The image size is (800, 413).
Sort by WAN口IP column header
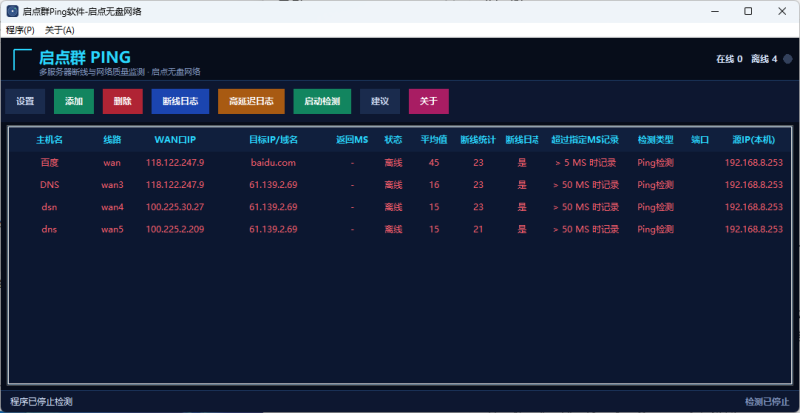175,140
